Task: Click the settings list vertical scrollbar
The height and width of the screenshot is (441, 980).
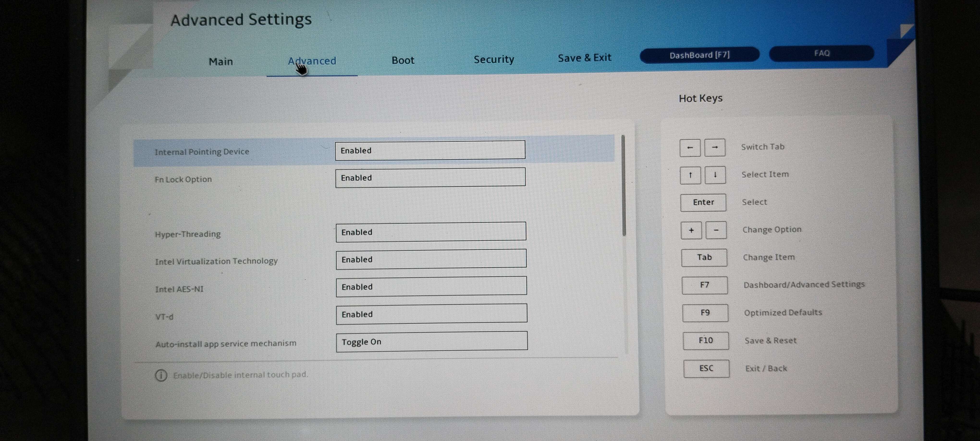Action: [x=624, y=186]
